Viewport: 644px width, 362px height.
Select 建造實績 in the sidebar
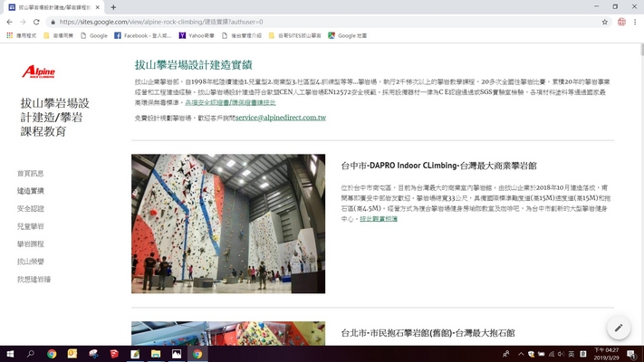31,191
